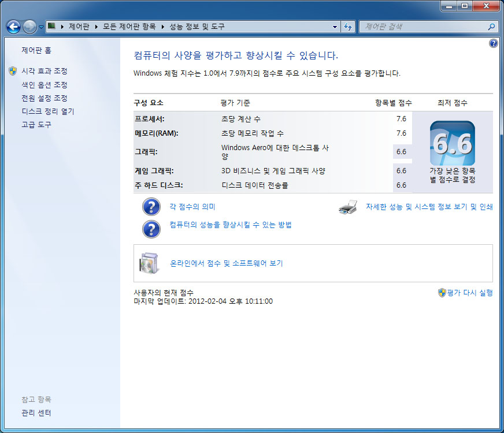The width and height of the screenshot is (504, 433).
Task: Click shield icon beside 평가 다시 실행
Action: [442, 293]
